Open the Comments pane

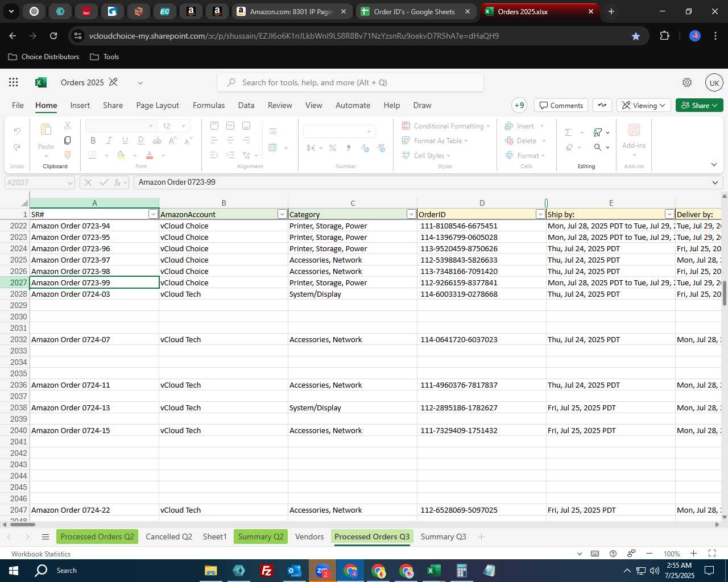[561, 105]
